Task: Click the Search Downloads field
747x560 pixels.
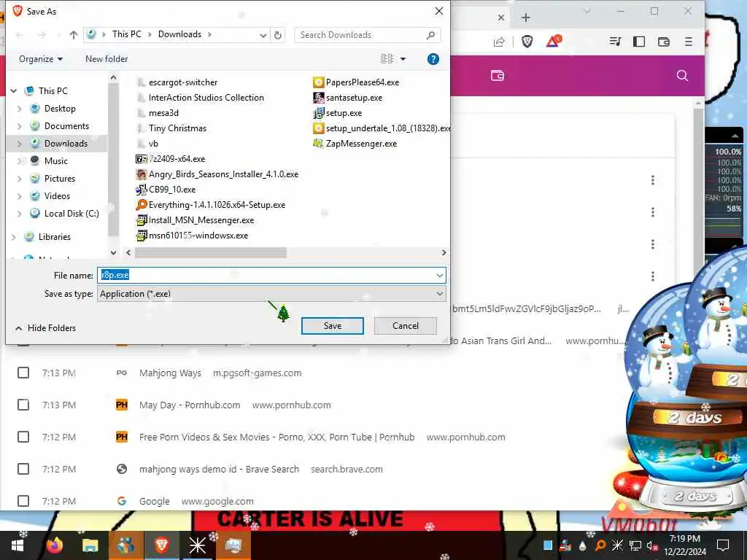Action: point(360,35)
